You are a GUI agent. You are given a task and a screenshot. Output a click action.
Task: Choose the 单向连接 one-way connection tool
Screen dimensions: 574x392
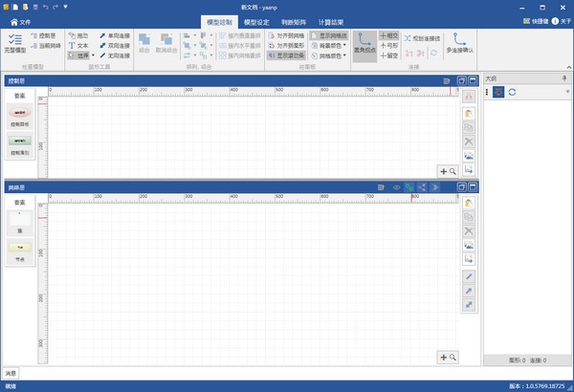[x=114, y=34]
